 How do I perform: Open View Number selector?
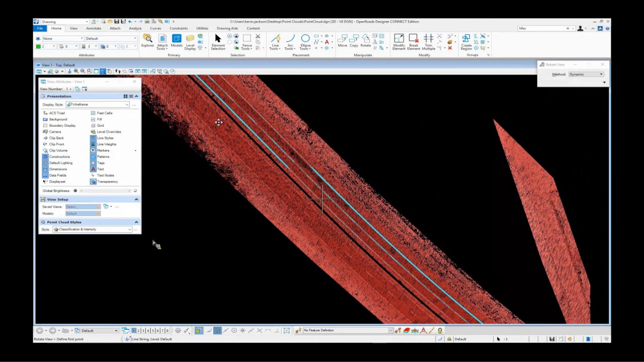68,89
